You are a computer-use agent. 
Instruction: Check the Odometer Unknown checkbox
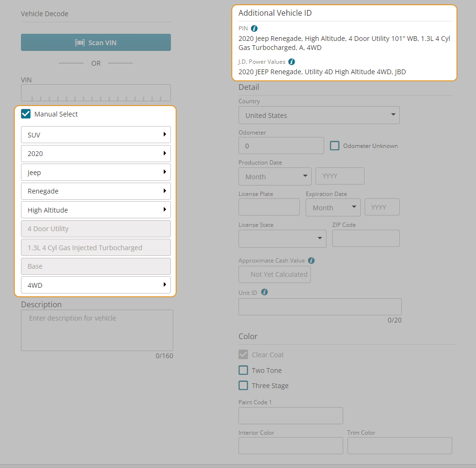point(335,146)
